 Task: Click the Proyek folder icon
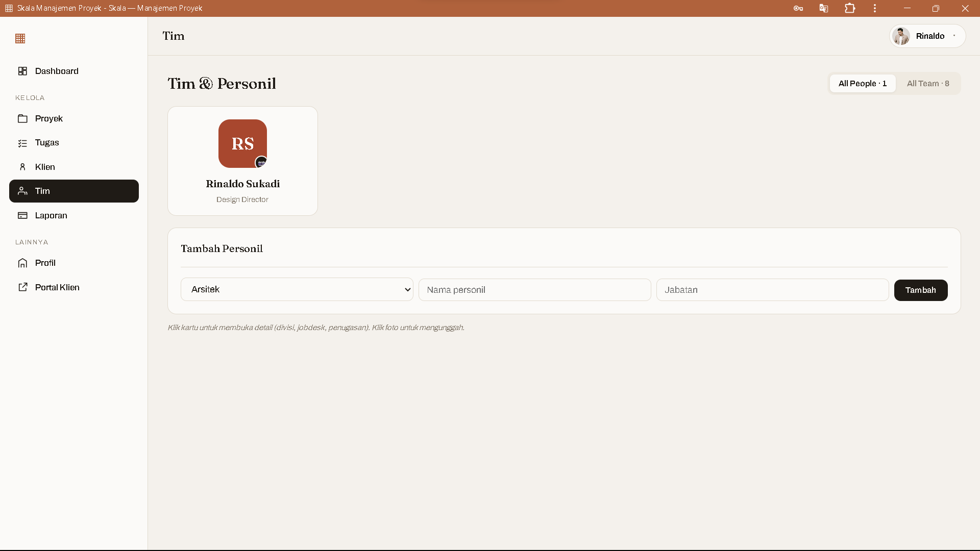22,118
